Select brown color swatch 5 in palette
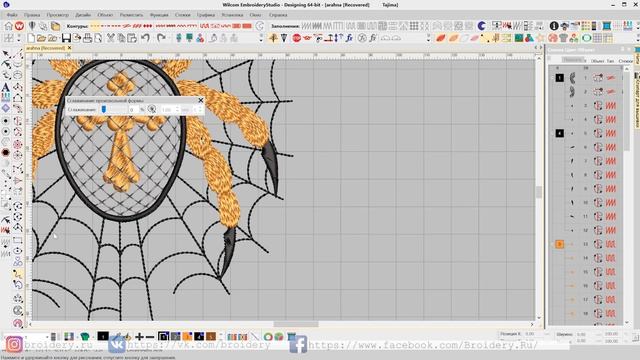 pos(211,337)
